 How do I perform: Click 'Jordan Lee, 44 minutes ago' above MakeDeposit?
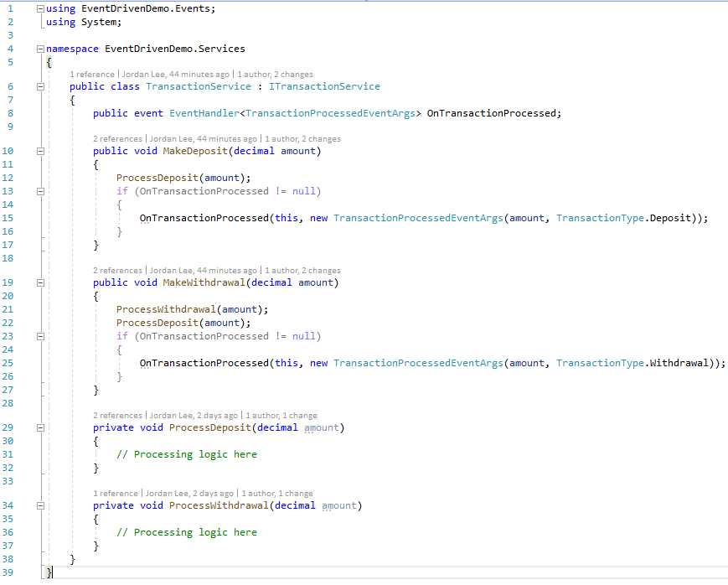point(203,139)
